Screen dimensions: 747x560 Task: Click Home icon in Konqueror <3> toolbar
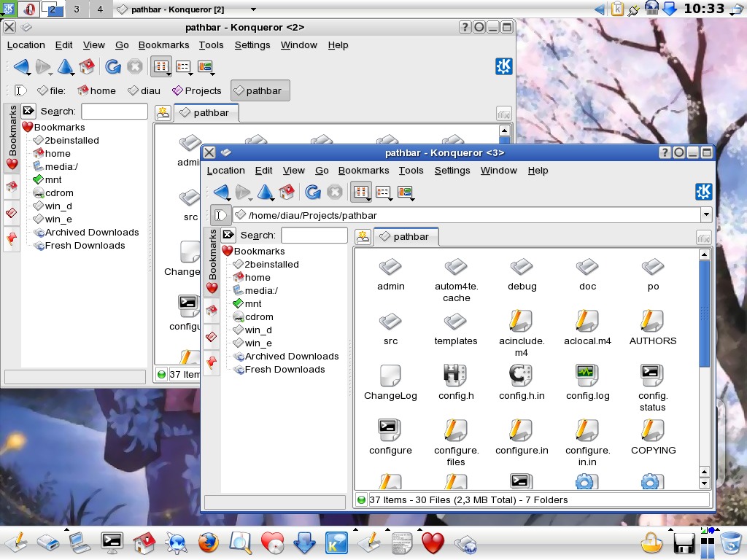286,192
